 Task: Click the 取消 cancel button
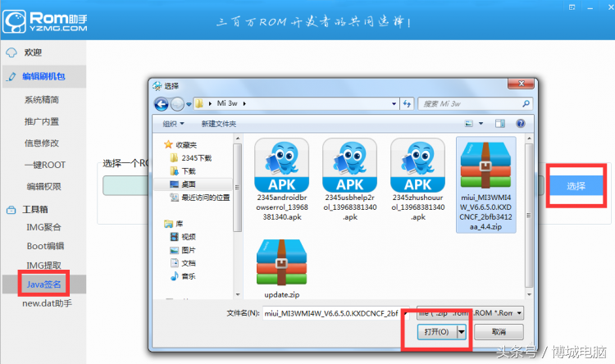(499, 332)
